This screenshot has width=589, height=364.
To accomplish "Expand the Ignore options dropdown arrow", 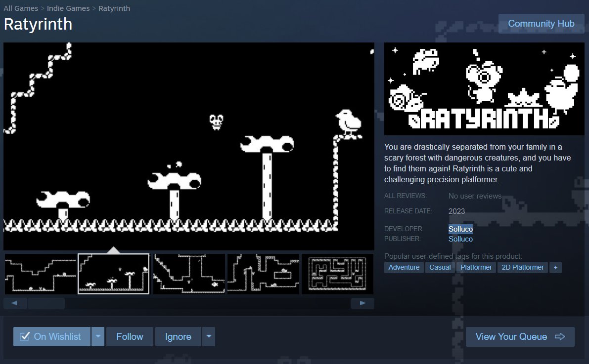I will (209, 337).
